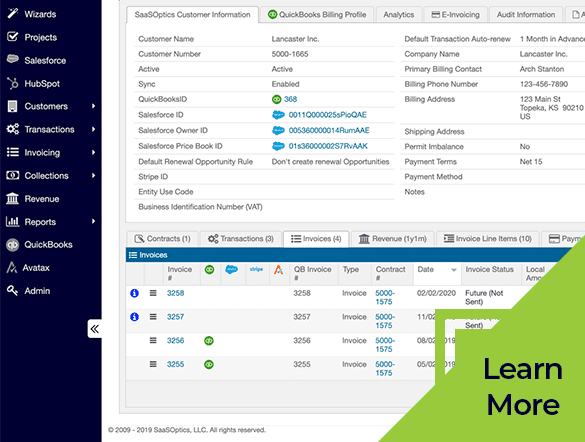
Task: Click the info icon for invoice 3258
Action: pyautogui.click(x=134, y=293)
